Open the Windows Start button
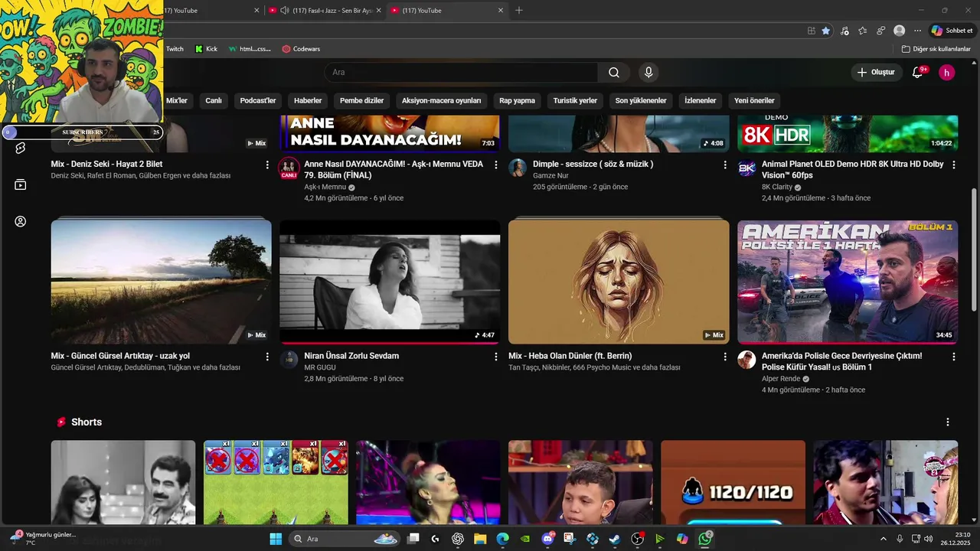The image size is (980, 551). click(x=276, y=539)
